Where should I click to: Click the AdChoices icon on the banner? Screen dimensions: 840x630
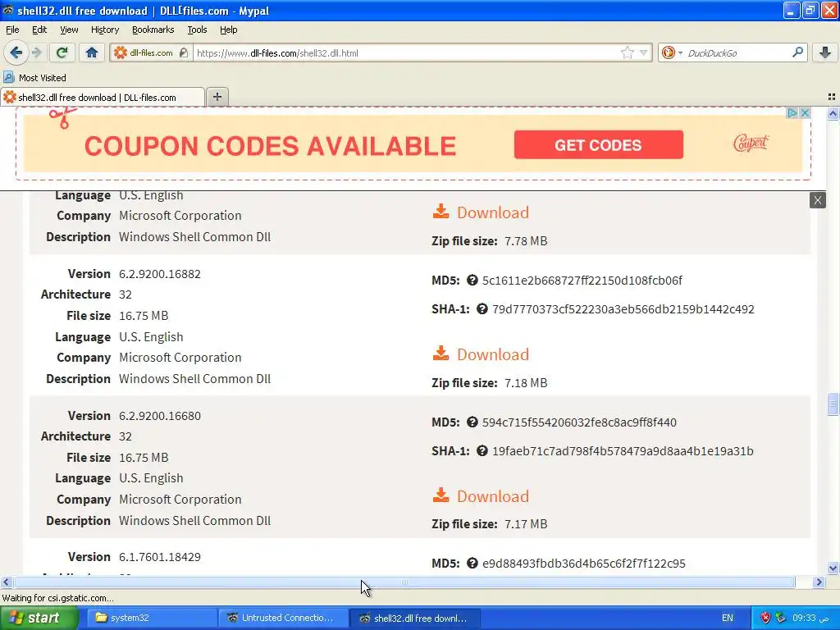tap(792, 113)
